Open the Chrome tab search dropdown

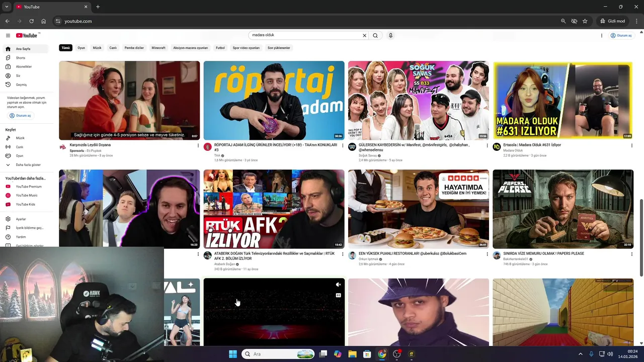(7, 7)
